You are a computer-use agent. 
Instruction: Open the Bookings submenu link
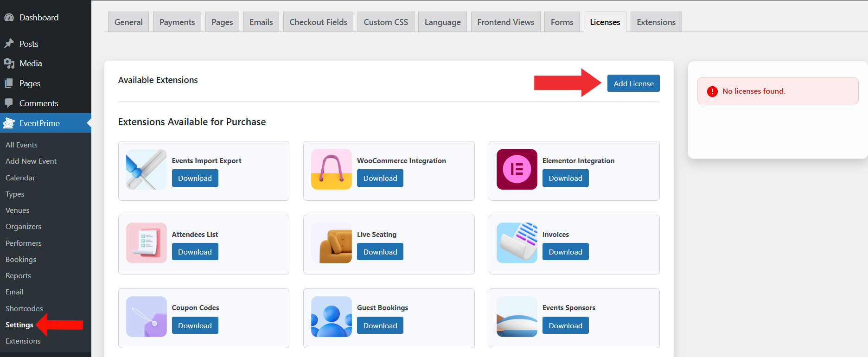(x=21, y=260)
